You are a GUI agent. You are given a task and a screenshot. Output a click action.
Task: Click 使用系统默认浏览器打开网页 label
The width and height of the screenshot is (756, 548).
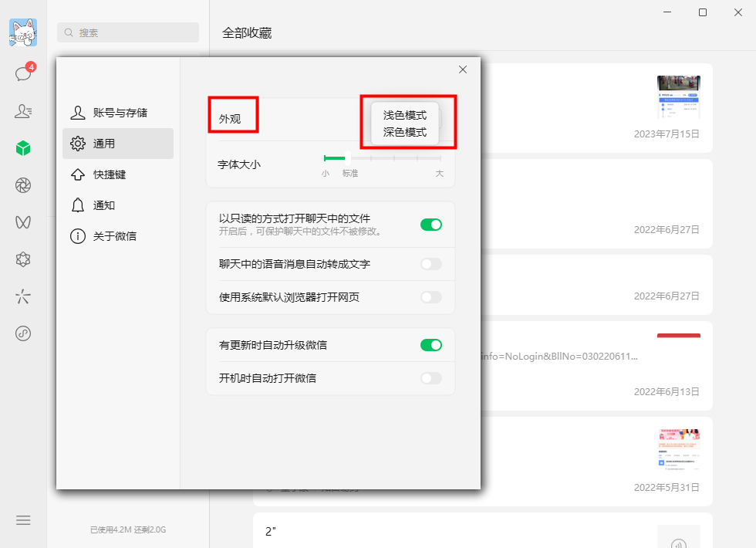289,297
